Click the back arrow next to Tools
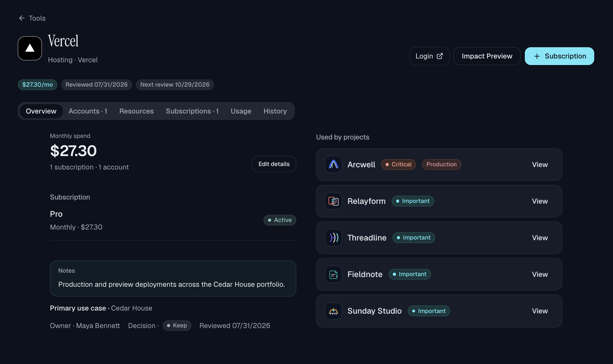 click(x=22, y=18)
